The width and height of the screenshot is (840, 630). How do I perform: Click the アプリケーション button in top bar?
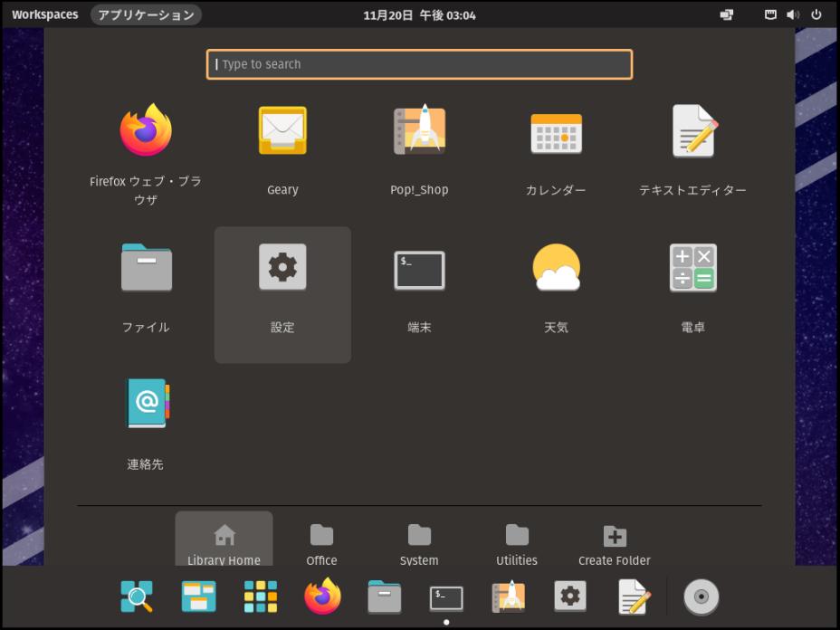point(146,14)
